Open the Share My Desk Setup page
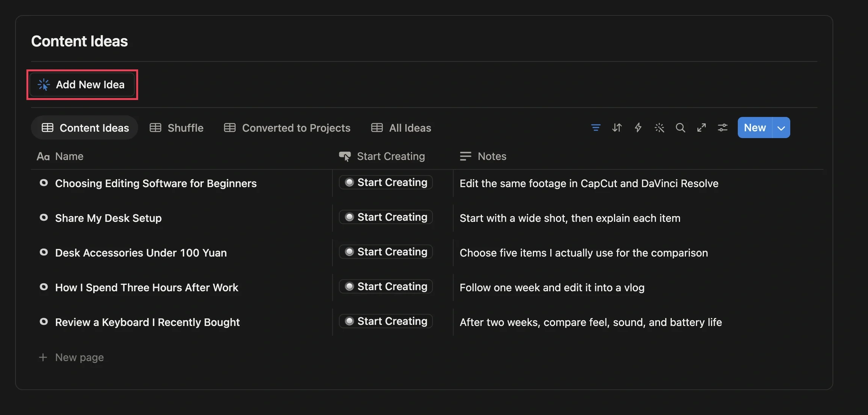 (x=108, y=218)
